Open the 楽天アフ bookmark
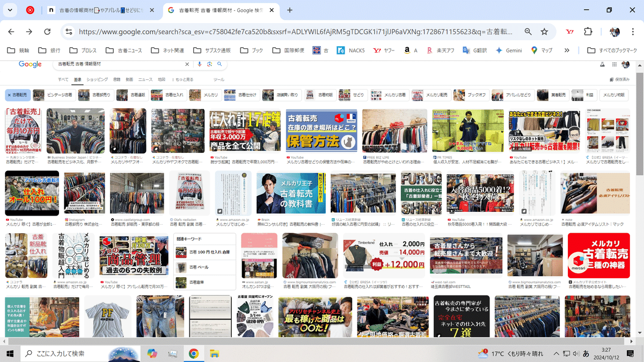The width and height of the screenshot is (644, 362). (x=440, y=50)
